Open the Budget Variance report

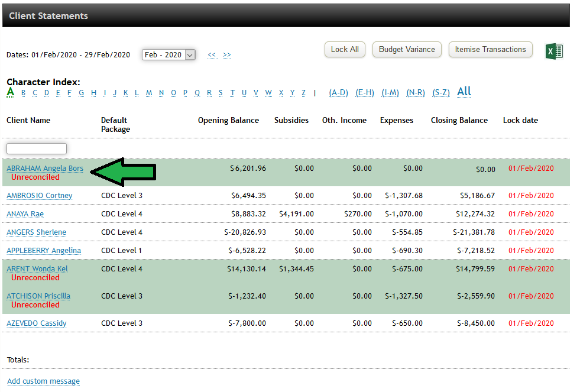pyautogui.click(x=407, y=50)
